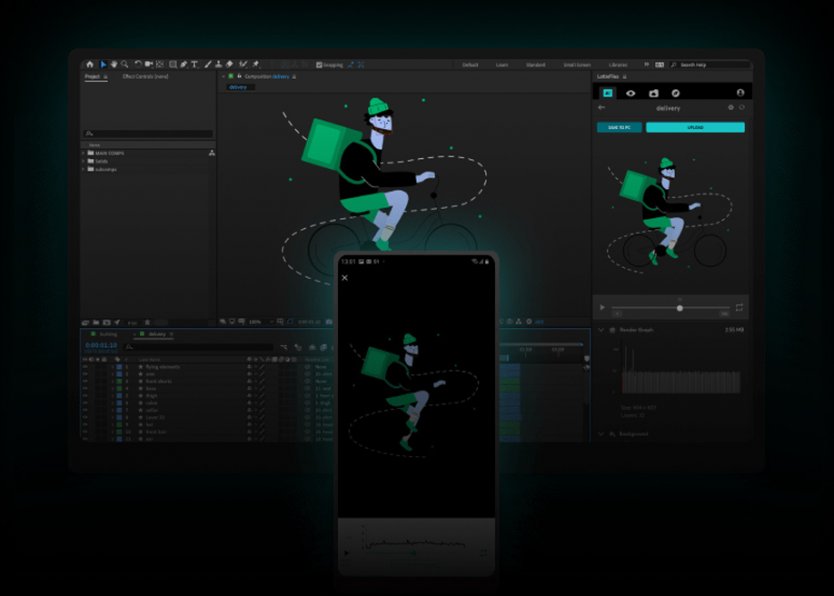Image resolution: width=834 pixels, height=596 pixels.
Task: Click the Rotation tool
Action: (x=138, y=63)
